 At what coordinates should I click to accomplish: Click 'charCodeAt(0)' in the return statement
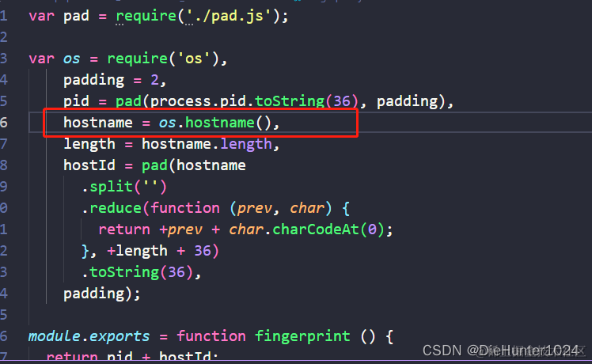(328, 229)
